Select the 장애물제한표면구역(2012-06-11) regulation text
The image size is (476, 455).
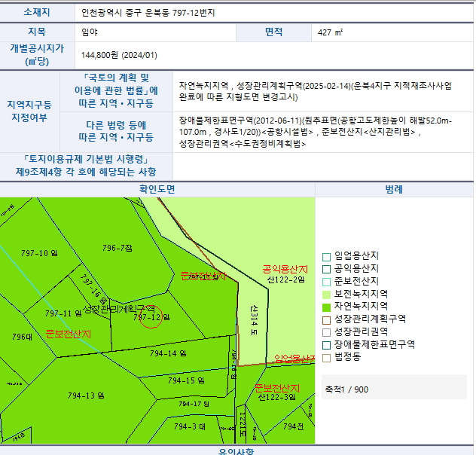(315, 132)
